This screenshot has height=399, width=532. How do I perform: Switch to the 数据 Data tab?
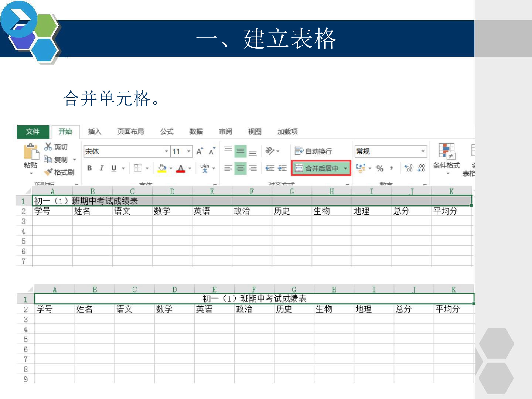[196, 132]
